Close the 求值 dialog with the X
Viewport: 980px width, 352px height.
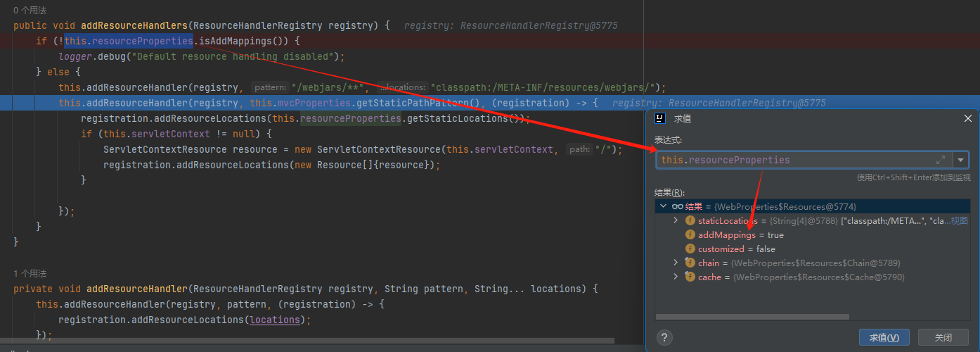click(967, 119)
